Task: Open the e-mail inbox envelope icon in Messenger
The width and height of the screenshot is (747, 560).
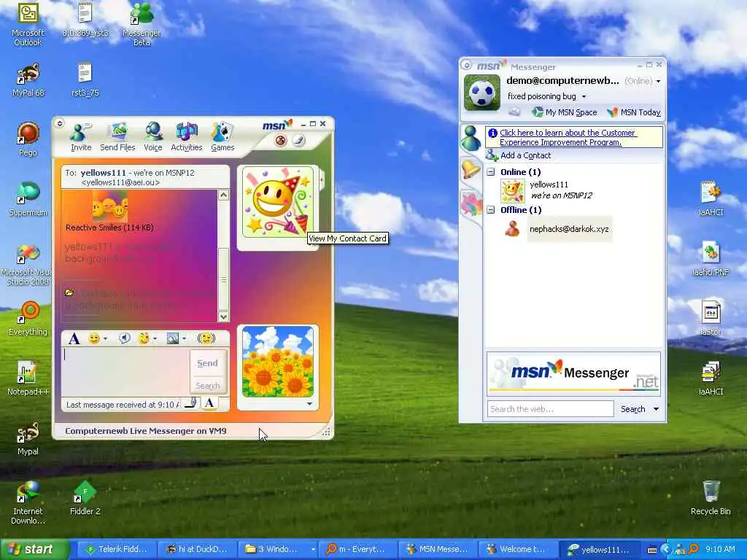Action: coord(514,112)
